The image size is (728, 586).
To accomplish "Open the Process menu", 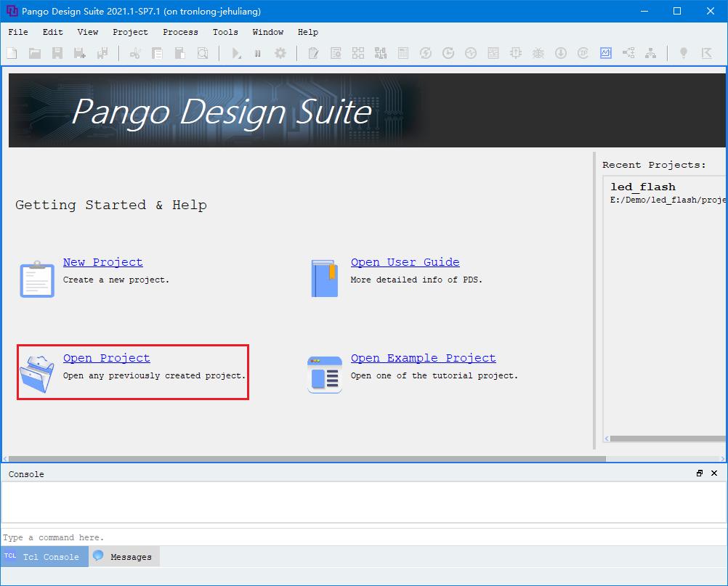I will click(180, 32).
